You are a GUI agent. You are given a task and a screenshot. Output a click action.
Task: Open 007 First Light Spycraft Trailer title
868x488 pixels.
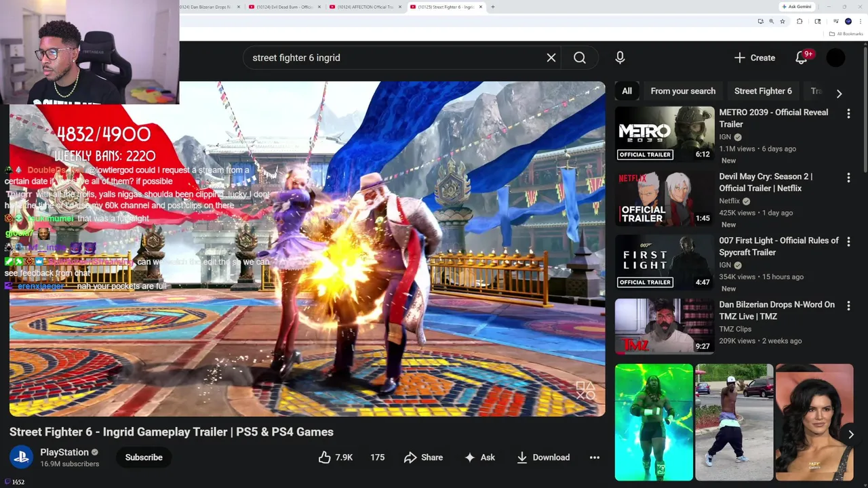click(x=778, y=246)
